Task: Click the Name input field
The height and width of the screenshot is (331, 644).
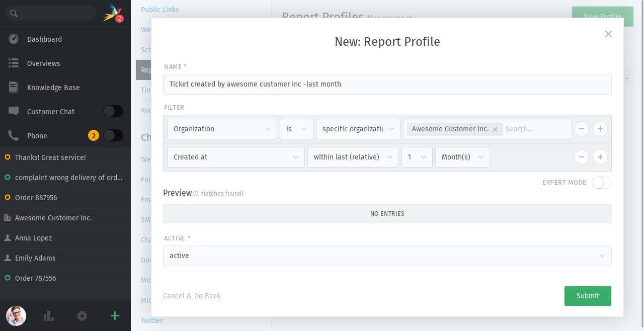Action: click(x=387, y=84)
